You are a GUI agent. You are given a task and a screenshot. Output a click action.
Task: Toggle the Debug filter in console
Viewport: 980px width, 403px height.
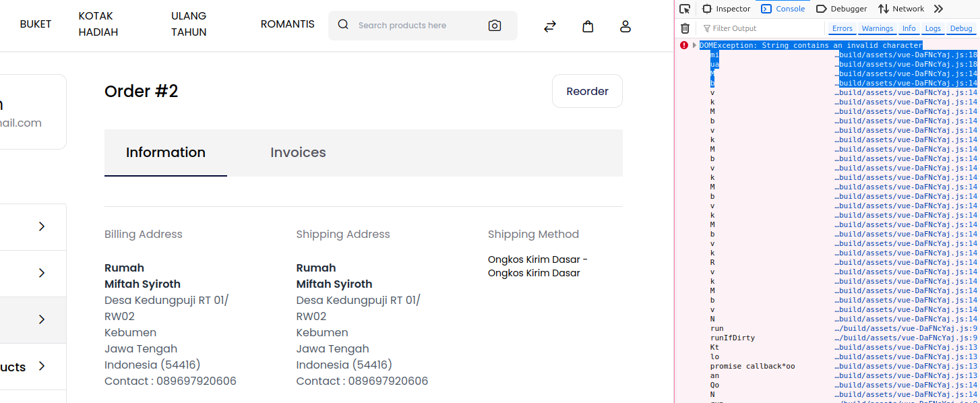(x=961, y=28)
